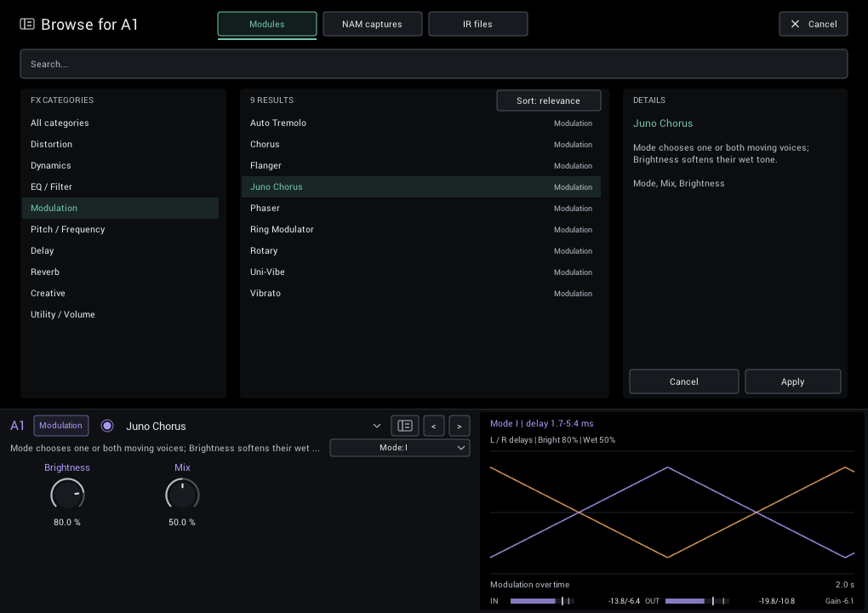Choose Vibrato from the results list
The image size is (868, 613).
[420, 293]
